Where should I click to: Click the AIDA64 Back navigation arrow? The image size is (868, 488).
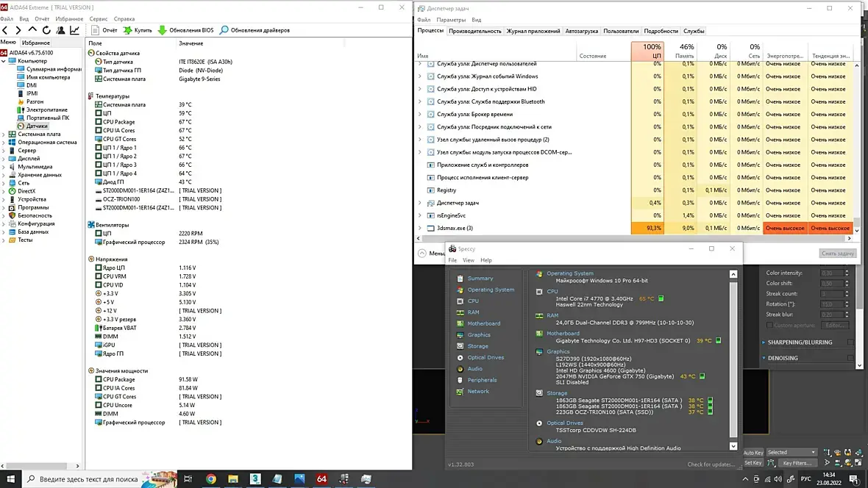[x=6, y=30]
